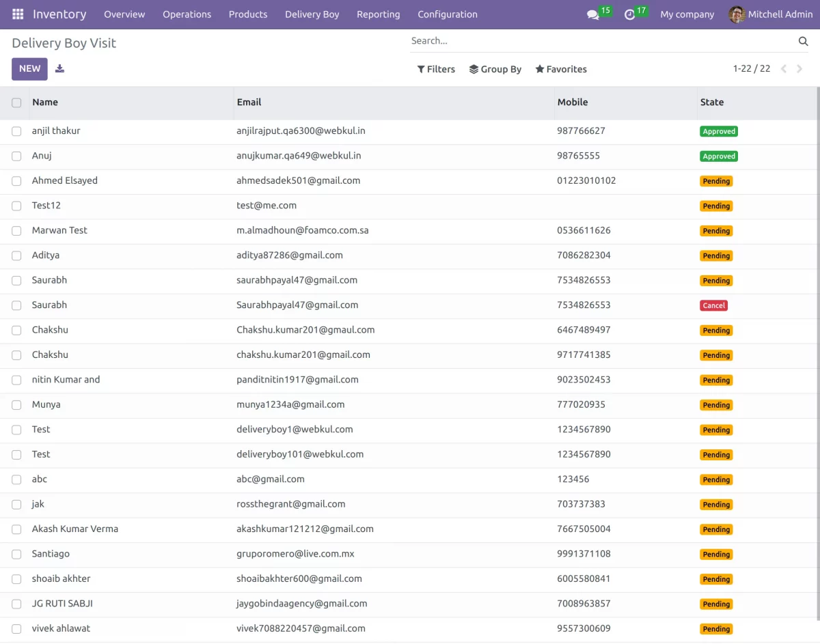Click the download export icon beside NEW

click(x=60, y=68)
